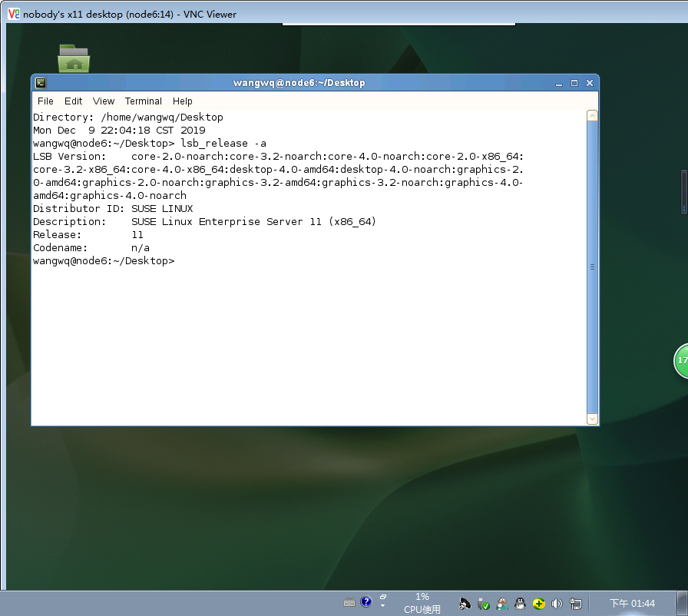Open the 360 green plus tray icon
688x616 pixels.
tap(539, 604)
